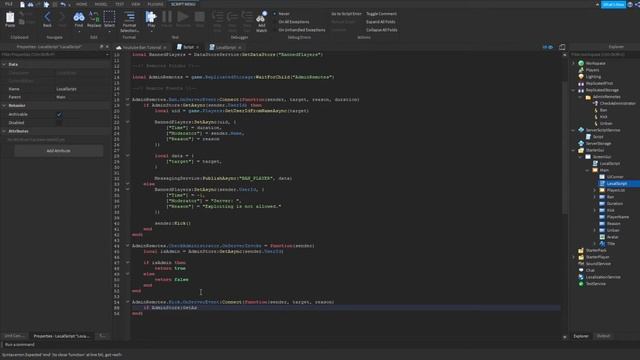Expand the StarterPlayer tree node
640x360 pixels.
tap(573, 257)
